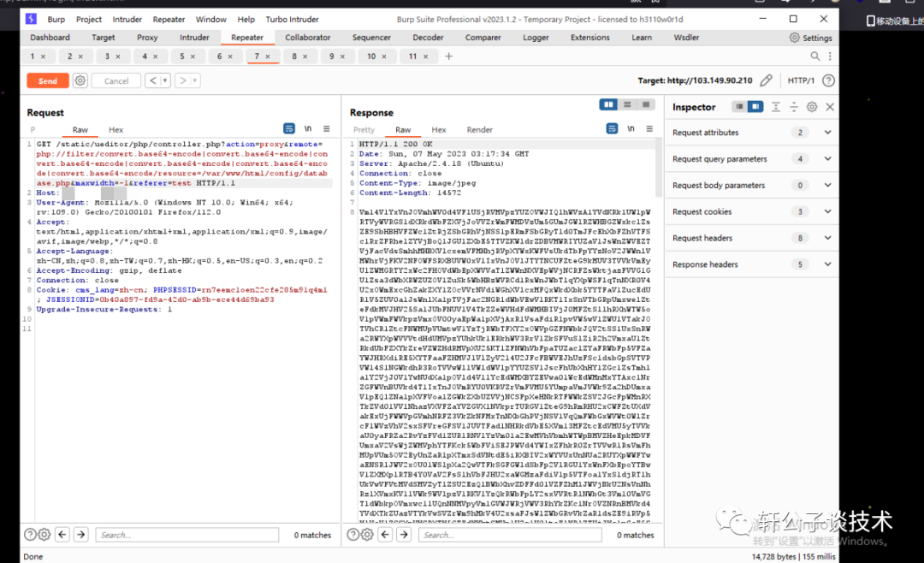Open the Project menu

tap(88, 20)
